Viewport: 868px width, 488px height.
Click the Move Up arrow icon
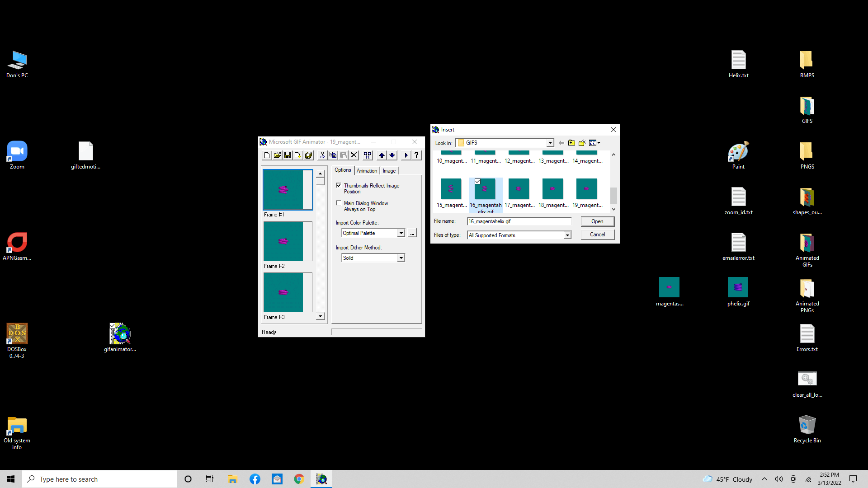382,155
